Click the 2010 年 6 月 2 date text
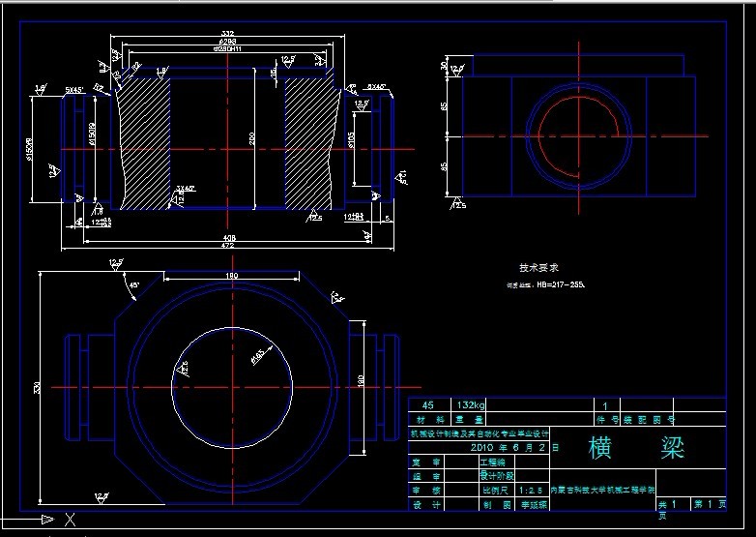Screen dimensions: 756x537 [x=508, y=448]
